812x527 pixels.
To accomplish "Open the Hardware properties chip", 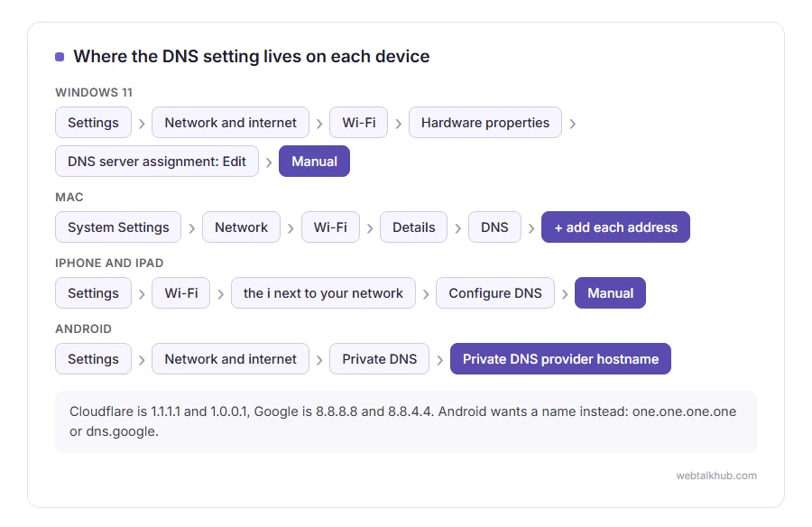I will (485, 123).
